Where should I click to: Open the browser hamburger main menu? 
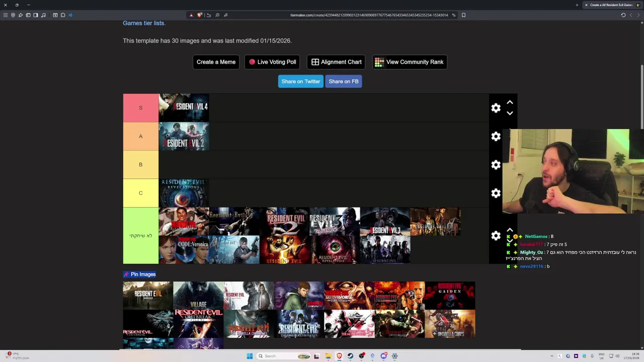(6, 15)
